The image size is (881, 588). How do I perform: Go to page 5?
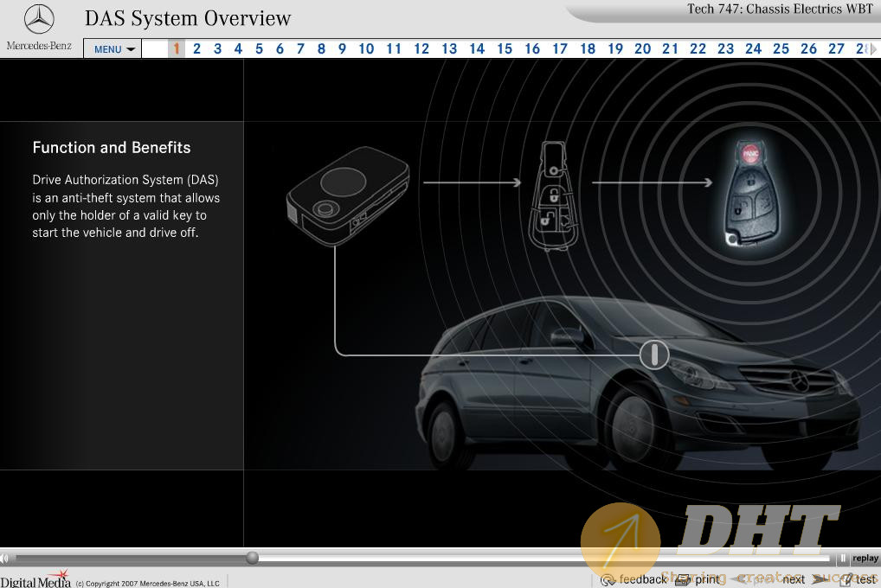pos(259,49)
